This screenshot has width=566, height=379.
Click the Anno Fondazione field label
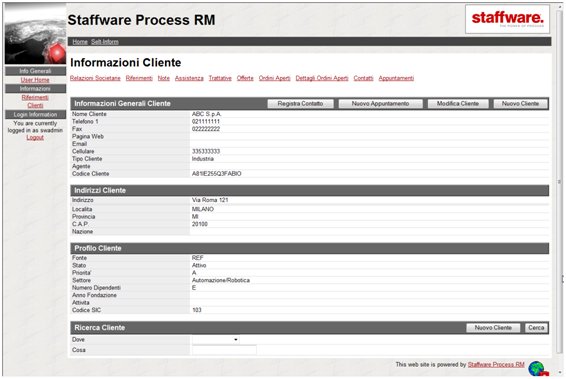coord(94,295)
